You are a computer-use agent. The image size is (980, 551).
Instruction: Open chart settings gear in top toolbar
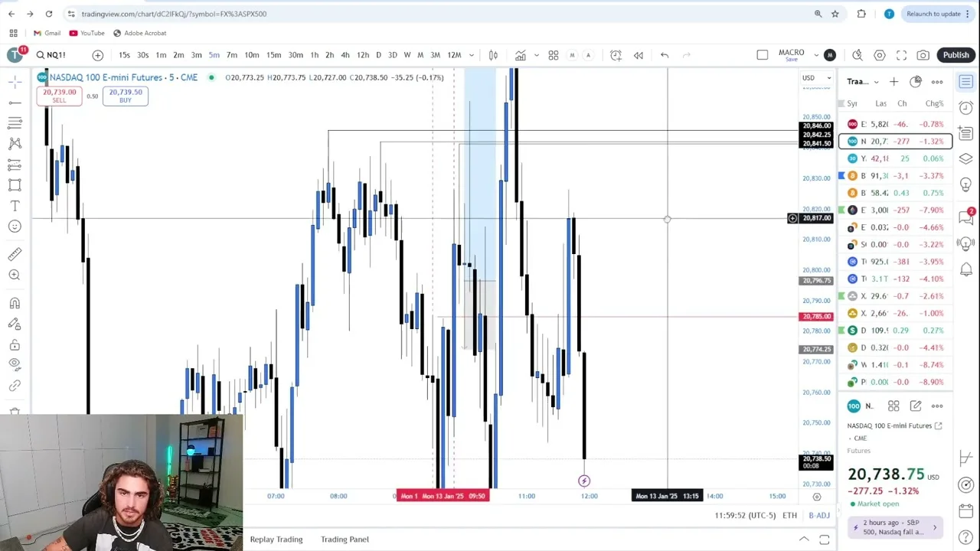(880, 55)
